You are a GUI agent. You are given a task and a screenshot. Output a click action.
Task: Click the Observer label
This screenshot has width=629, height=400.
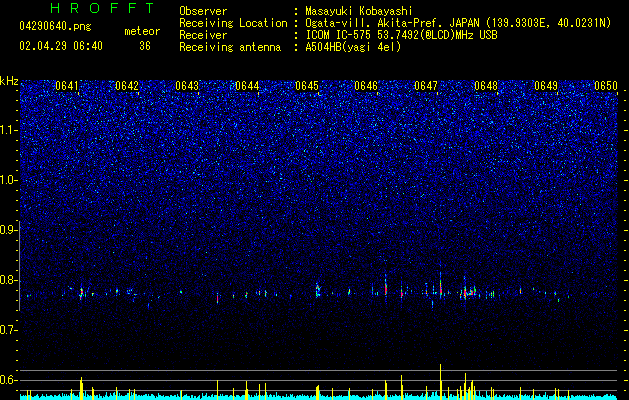pyautogui.click(x=203, y=11)
